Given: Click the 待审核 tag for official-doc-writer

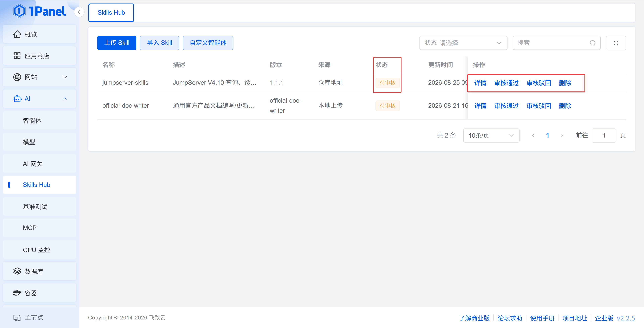Looking at the screenshot, I should click(388, 106).
